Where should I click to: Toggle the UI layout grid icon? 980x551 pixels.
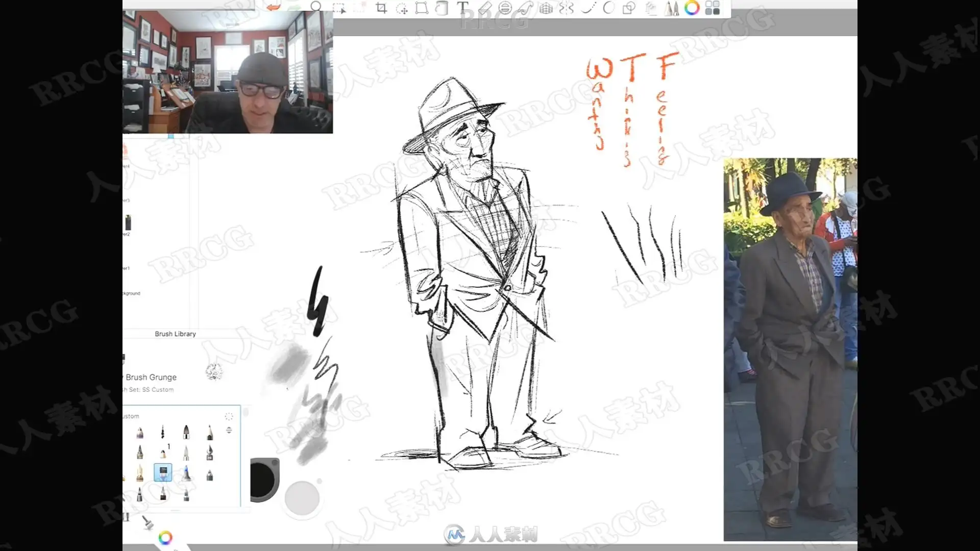[712, 8]
